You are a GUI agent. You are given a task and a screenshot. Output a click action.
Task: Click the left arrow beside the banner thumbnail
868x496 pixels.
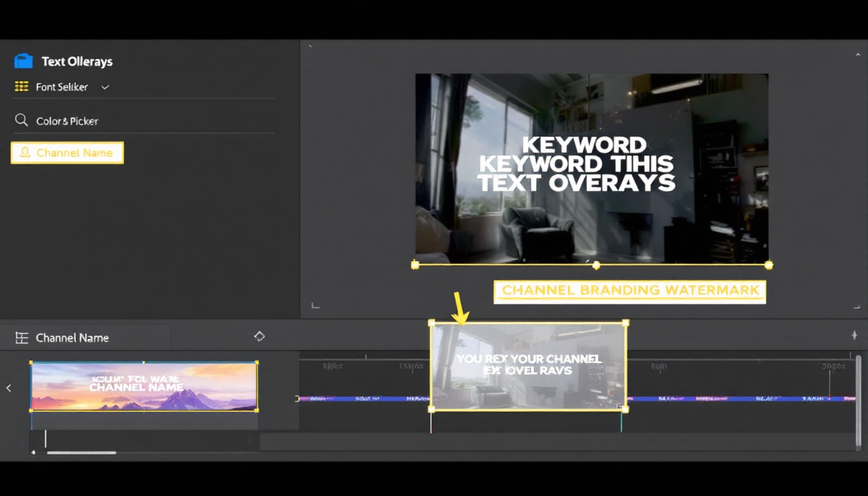(9, 387)
